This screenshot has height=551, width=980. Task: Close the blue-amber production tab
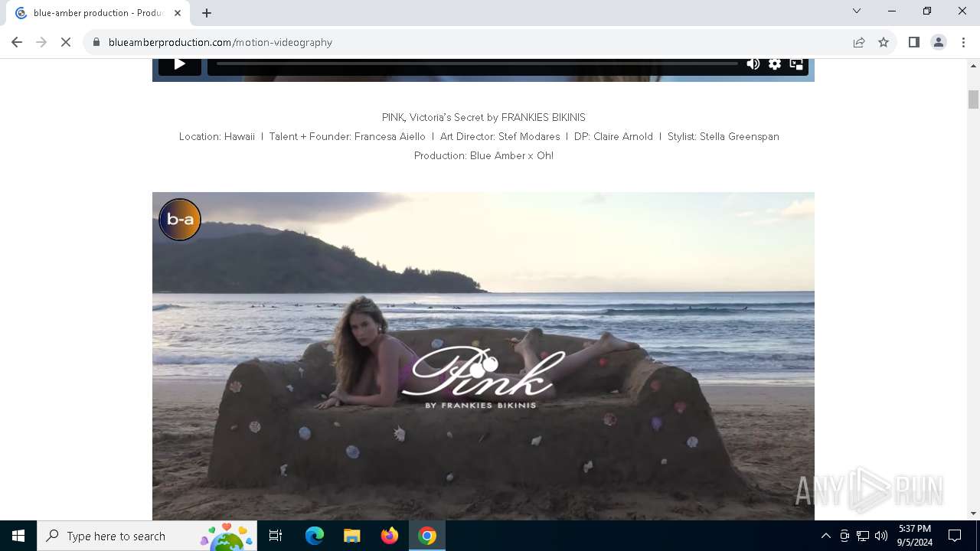pos(178,13)
